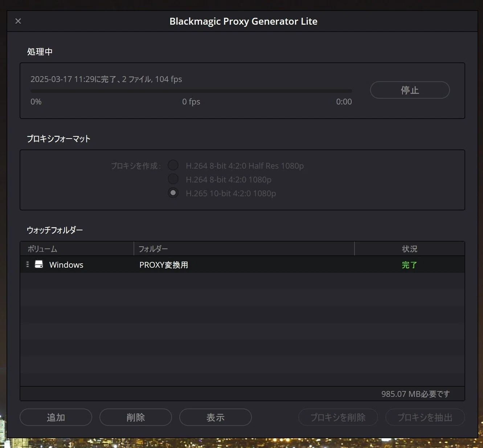The height and width of the screenshot is (448, 483).
Task: Click the ボリューム column header
Action: [x=77, y=249]
